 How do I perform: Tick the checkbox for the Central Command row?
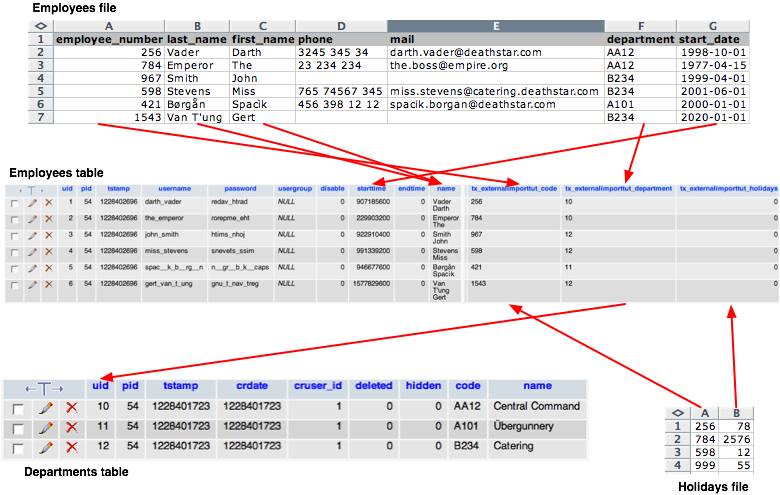point(17,407)
